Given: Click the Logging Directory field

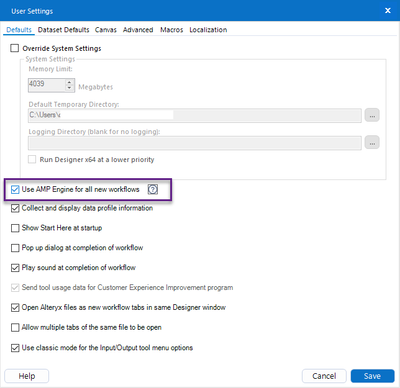Looking at the screenshot, I should 195,143.
